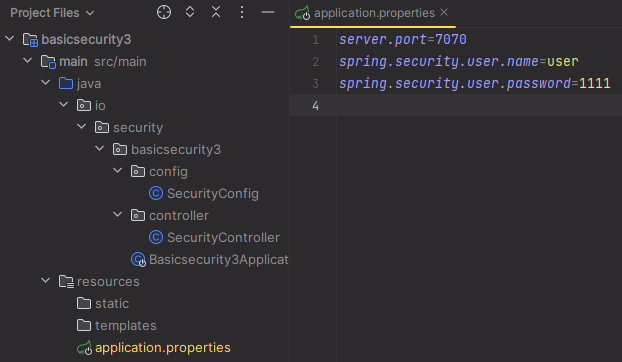This screenshot has height=362, width=622.
Task: Place cursor on empty line 4
Action: tap(479, 105)
